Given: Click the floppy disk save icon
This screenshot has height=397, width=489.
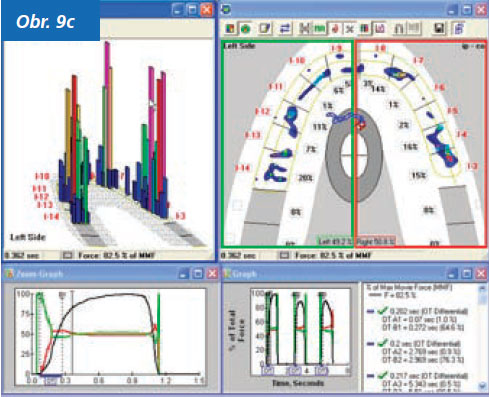Looking at the screenshot, I should 439,29.
